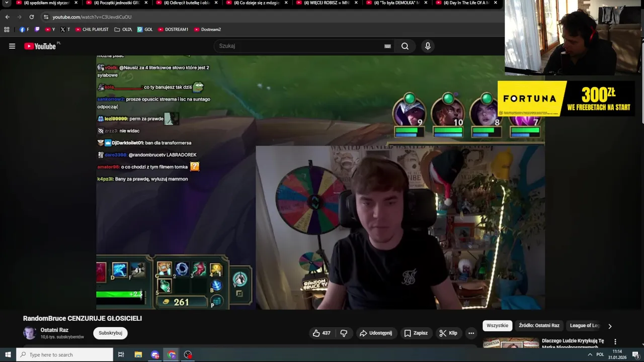
Task: Open the OLD bookmarks folder
Action: pyautogui.click(x=123, y=30)
